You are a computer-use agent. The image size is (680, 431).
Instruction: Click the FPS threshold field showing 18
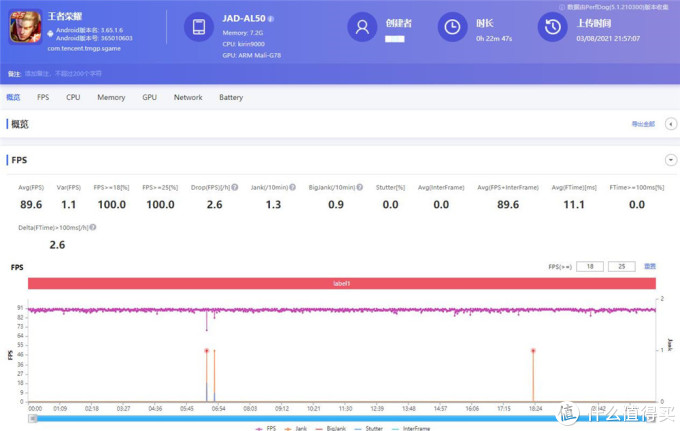pyautogui.click(x=590, y=266)
